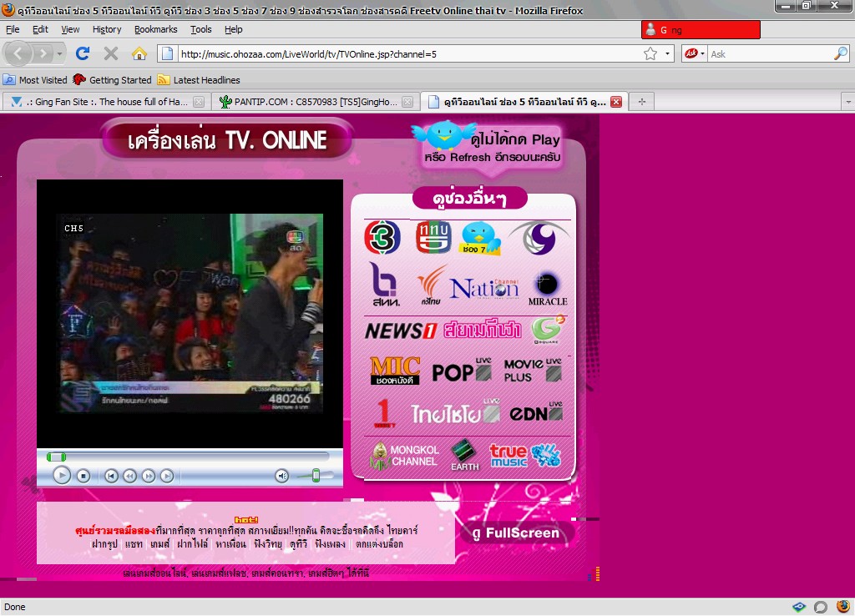Stop loading with the X icon
The image size is (855, 616).
click(111, 53)
